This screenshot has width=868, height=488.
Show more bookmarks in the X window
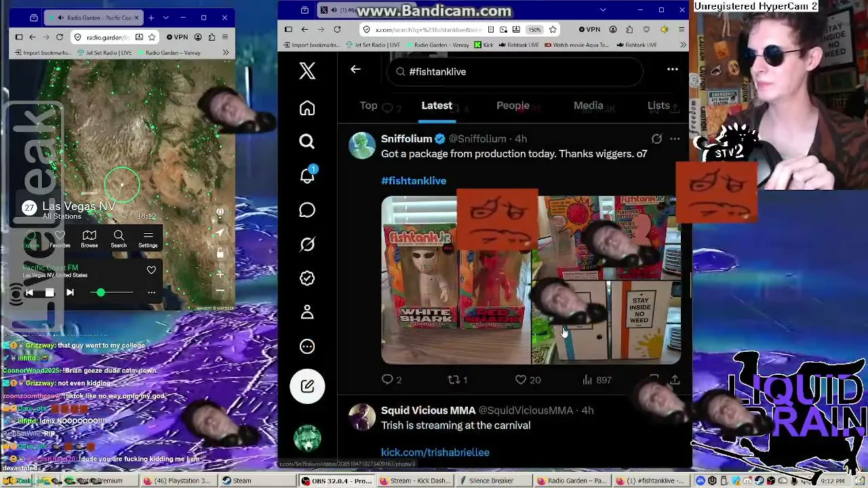[683, 45]
